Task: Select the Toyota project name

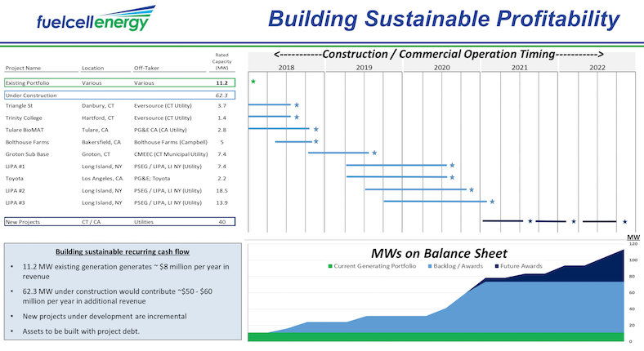Action: [15, 179]
